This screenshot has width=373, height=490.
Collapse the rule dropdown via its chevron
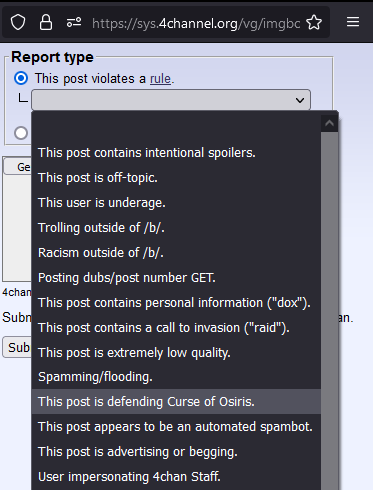pyautogui.click(x=300, y=100)
